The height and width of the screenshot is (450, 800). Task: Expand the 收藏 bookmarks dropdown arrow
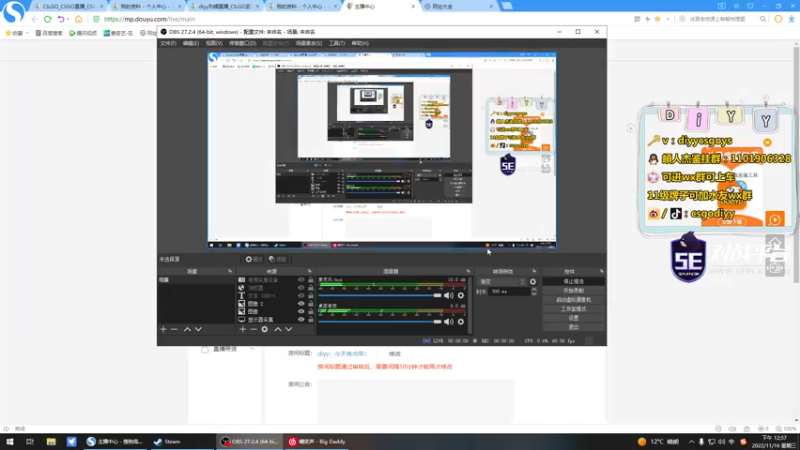pos(27,33)
